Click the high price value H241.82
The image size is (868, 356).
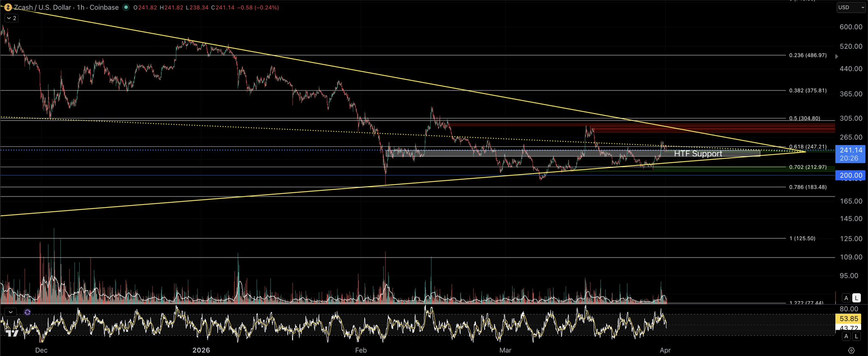pyautogui.click(x=172, y=8)
